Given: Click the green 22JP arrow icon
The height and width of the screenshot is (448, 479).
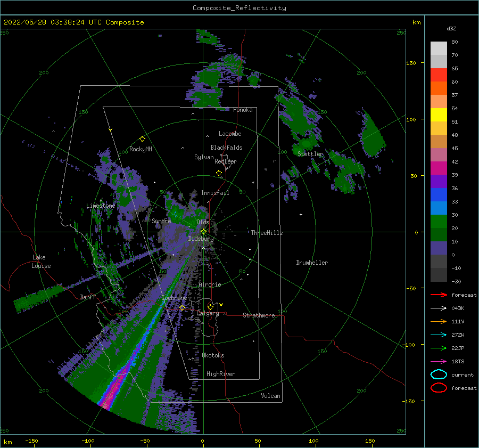Looking at the screenshot, I should coord(439,348).
